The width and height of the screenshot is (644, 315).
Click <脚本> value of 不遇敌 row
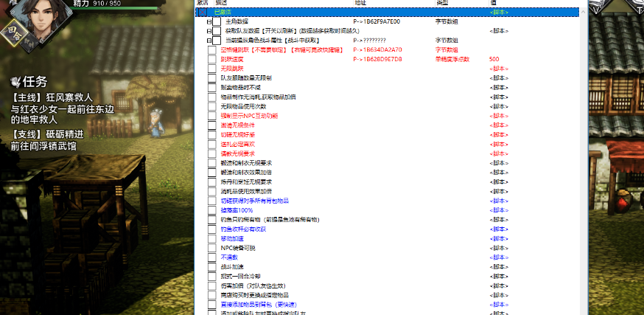[499, 258]
